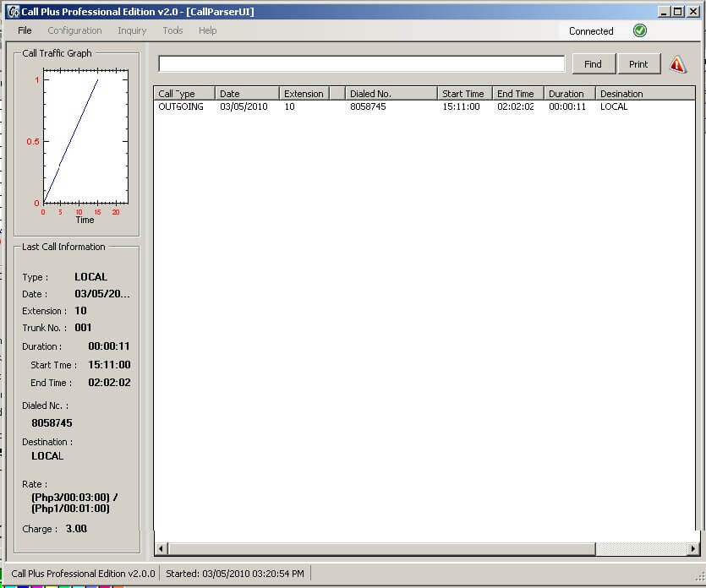Click the 03/05/2010 date cell
The image size is (706, 588).
click(x=244, y=106)
